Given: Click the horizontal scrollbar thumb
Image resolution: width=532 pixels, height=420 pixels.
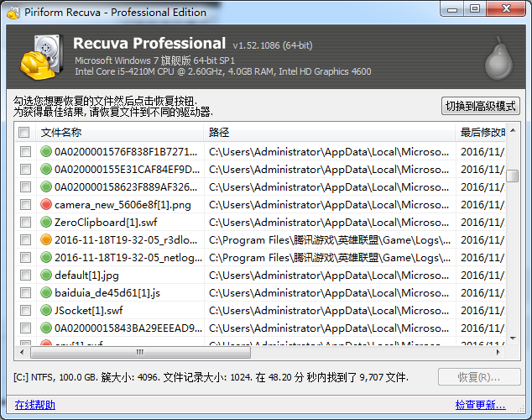Looking at the screenshot, I should click(x=140, y=353).
